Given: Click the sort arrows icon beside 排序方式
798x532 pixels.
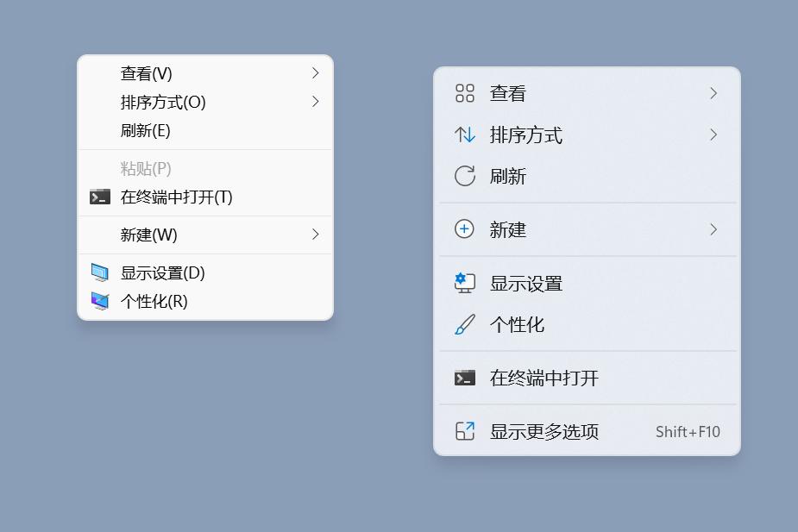Looking at the screenshot, I should point(464,135).
